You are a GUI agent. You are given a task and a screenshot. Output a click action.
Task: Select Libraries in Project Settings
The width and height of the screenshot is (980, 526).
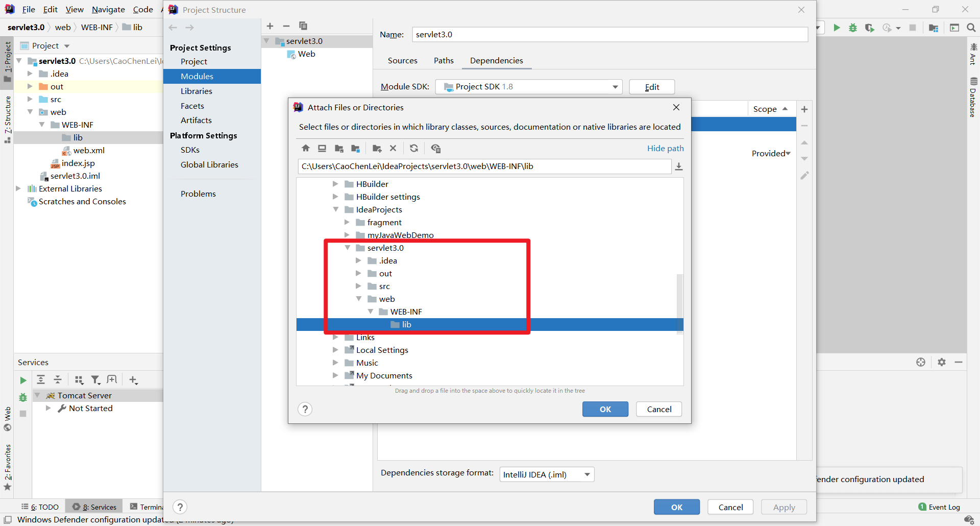(x=197, y=91)
